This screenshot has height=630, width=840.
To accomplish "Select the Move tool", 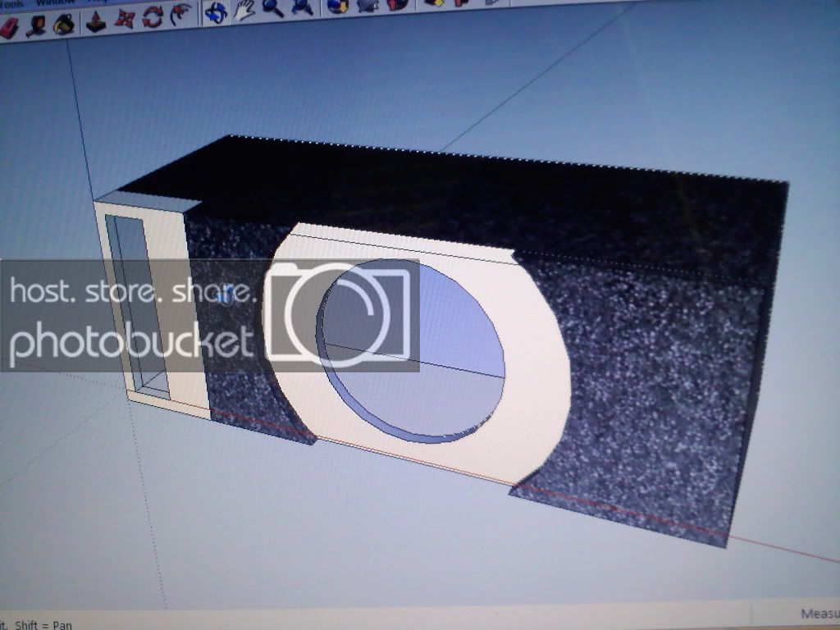I will tap(125, 19).
